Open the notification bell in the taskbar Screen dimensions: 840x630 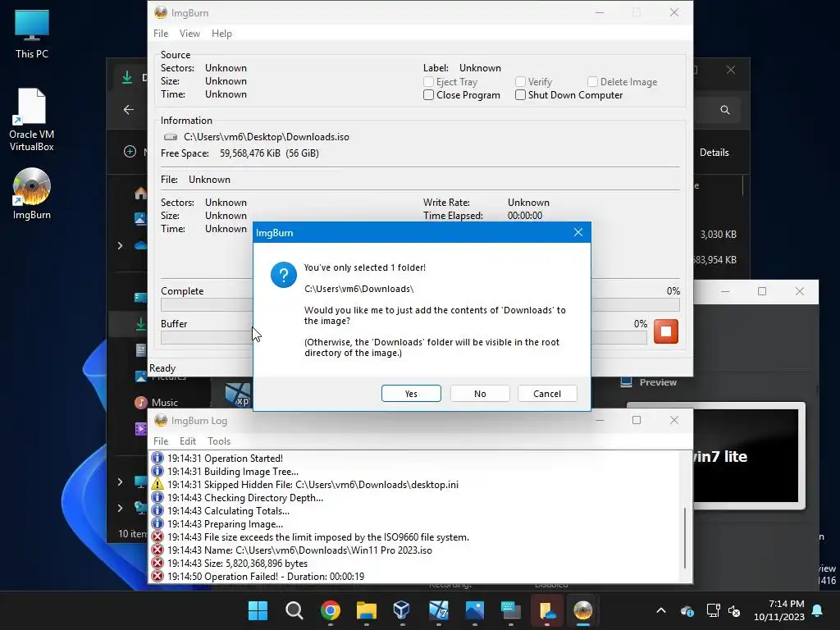818,610
